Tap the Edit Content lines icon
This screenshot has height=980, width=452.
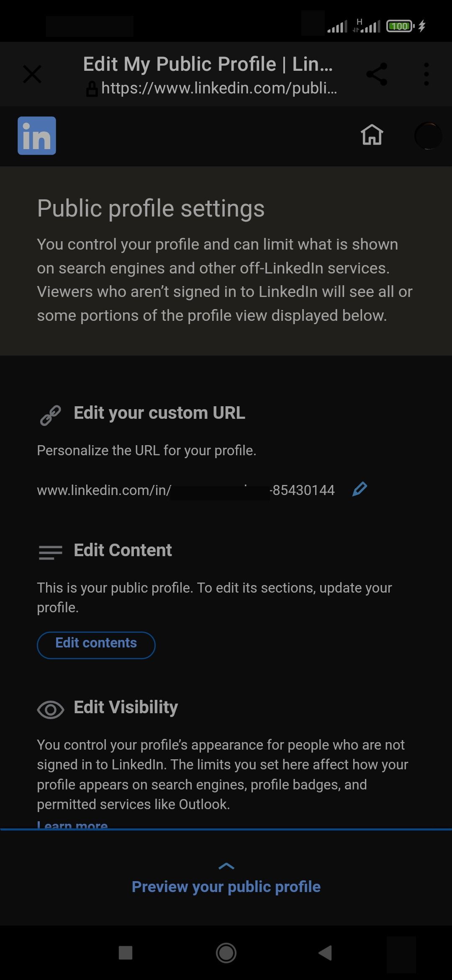(51, 552)
